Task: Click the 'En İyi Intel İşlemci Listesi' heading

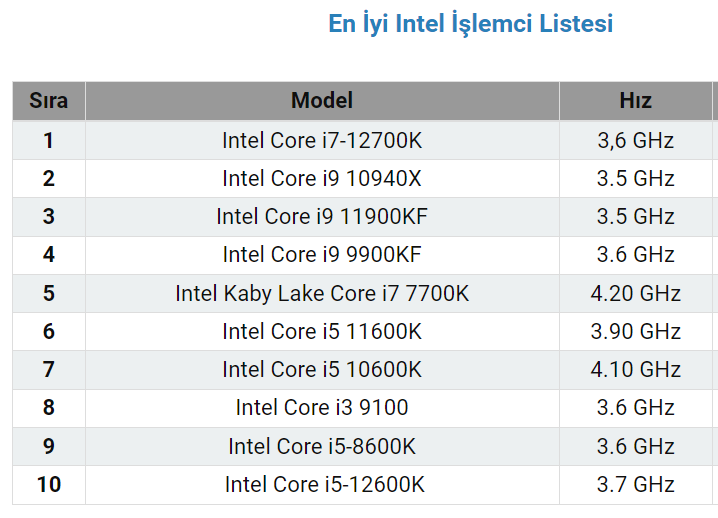Action: tap(471, 24)
